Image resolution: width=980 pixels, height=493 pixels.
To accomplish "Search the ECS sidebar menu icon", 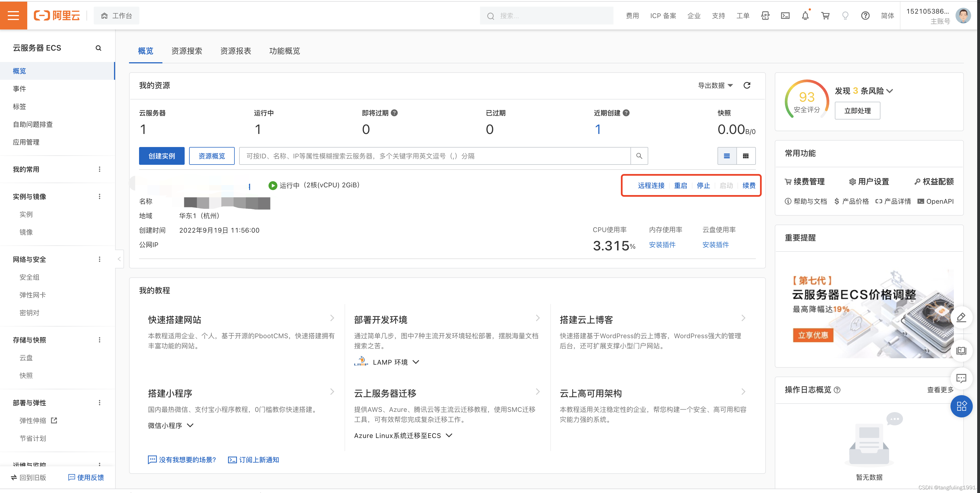I will [x=98, y=48].
